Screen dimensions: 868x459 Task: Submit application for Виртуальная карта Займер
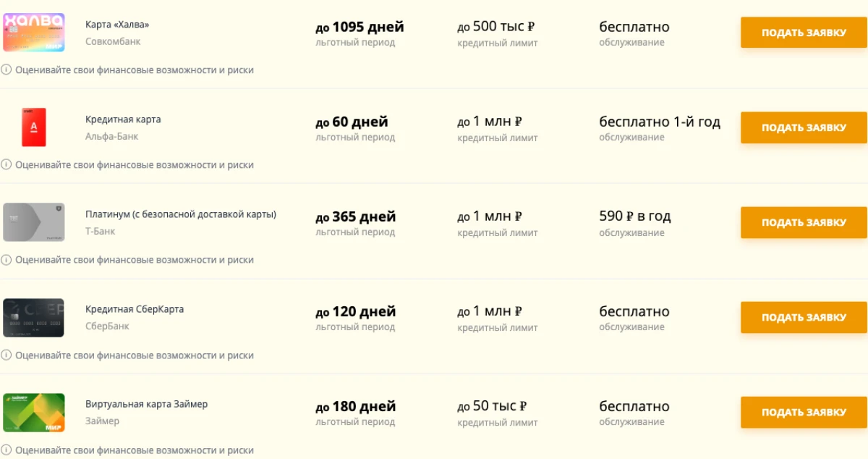coord(804,413)
